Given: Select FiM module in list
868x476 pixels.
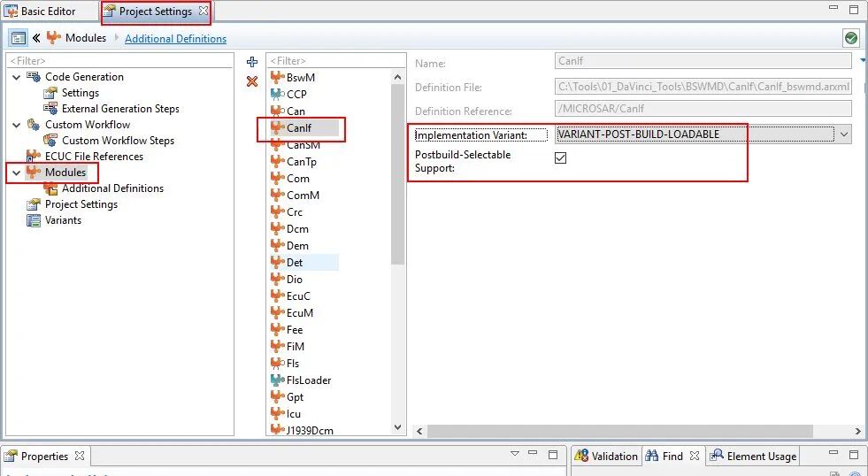Looking at the screenshot, I should click(295, 347).
